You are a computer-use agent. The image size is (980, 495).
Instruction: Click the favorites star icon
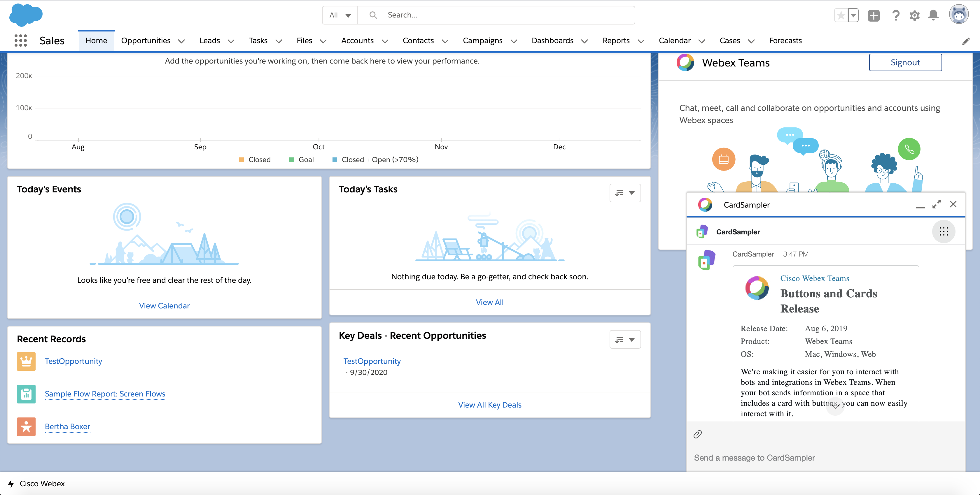841,15
